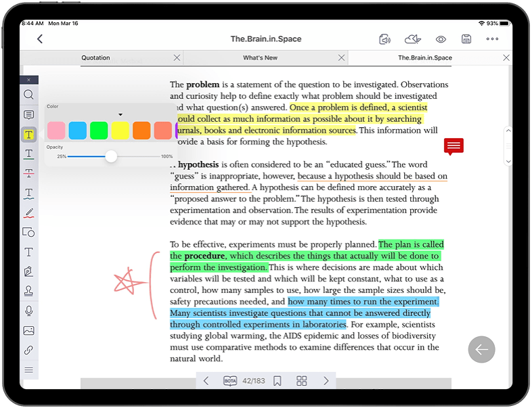Pick the yellow color swatch
This screenshot has height=408, width=532.
[120, 131]
